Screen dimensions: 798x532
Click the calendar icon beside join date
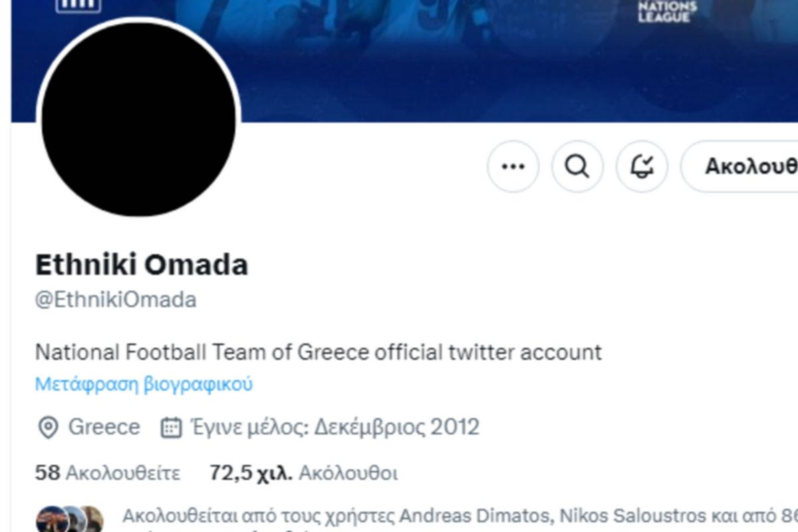tap(171, 428)
